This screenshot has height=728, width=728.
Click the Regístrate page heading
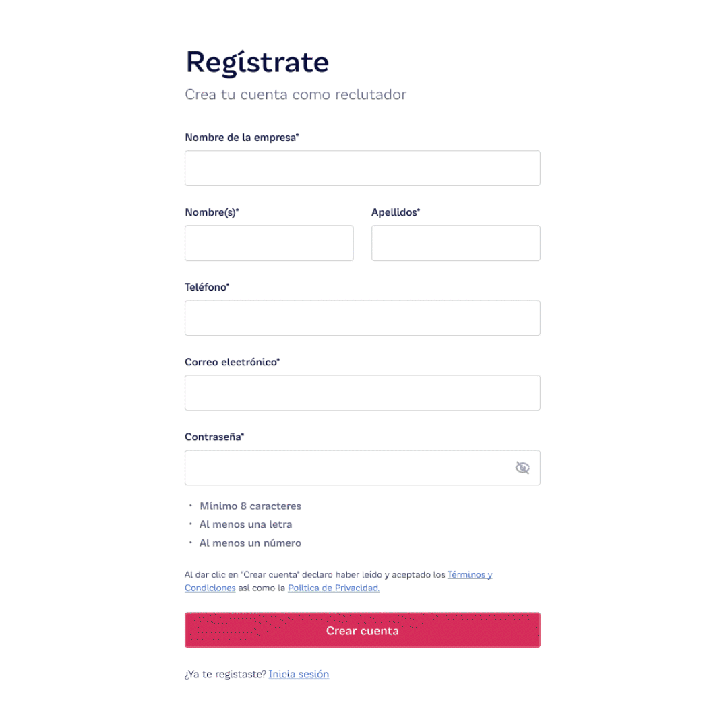[257, 62]
